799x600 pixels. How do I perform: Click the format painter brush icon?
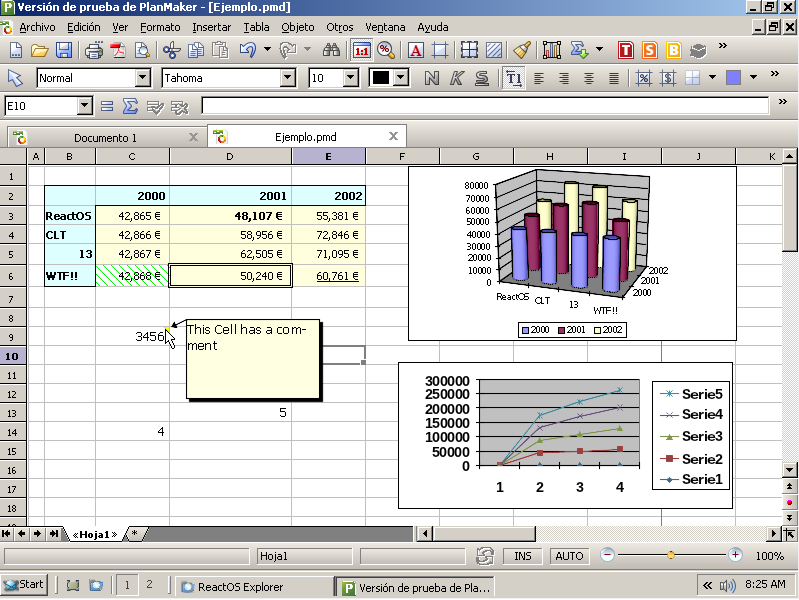click(521, 49)
